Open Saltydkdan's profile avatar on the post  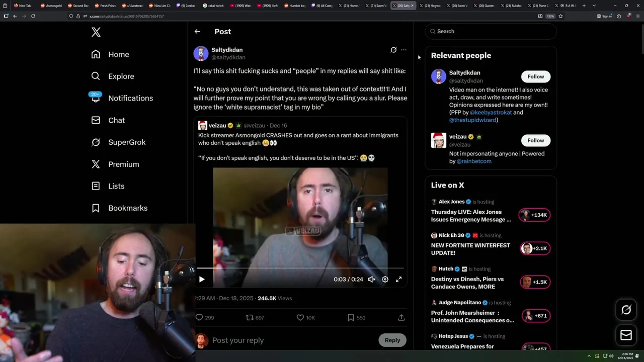(x=201, y=53)
